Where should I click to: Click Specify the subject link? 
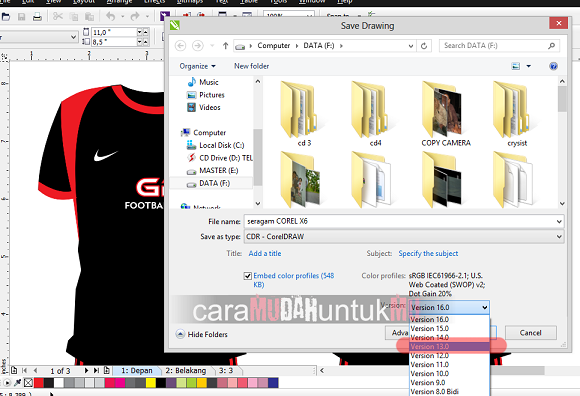click(x=428, y=254)
